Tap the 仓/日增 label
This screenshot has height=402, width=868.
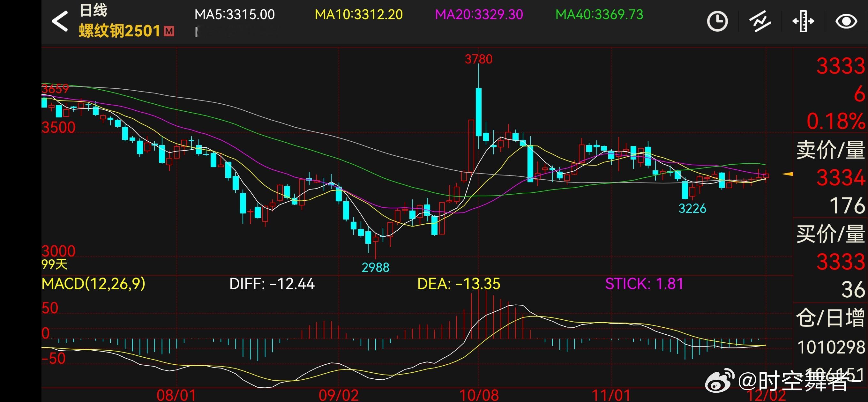coord(831,317)
